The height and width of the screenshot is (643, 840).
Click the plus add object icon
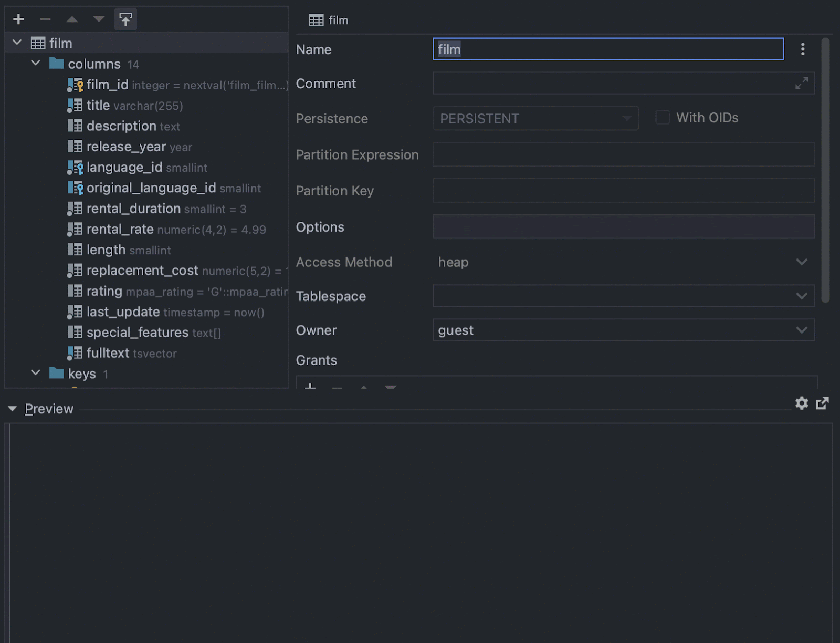click(x=19, y=19)
